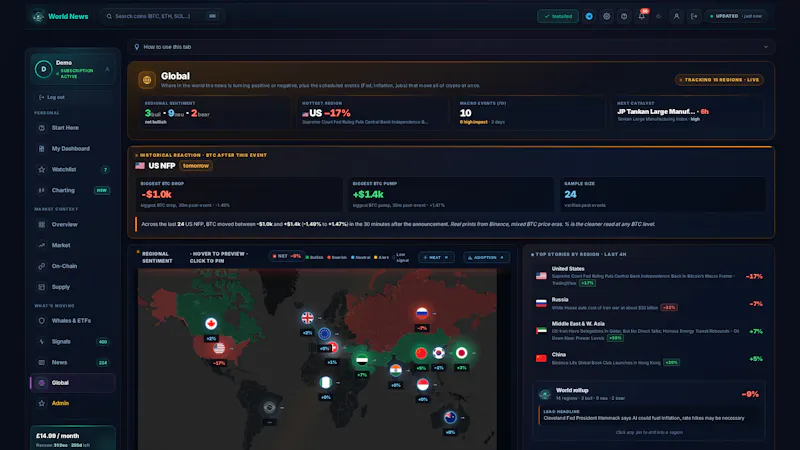Image resolution: width=800 pixels, height=450 pixels.
Task: Open the Russia top story row
Action: tap(648, 304)
